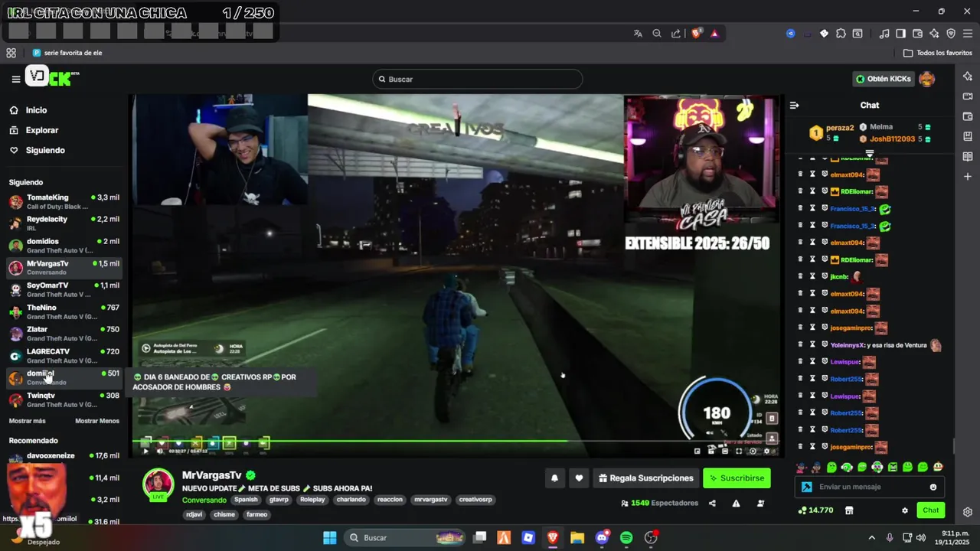The image size is (980, 551).
Task: Open LAGRECATV channel in following list
Action: [x=64, y=356]
